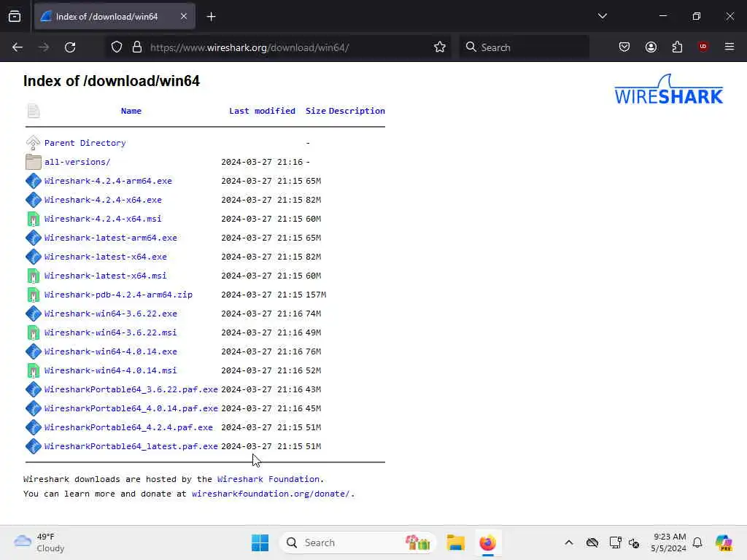Image resolution: width=747 pixels, height=560 pixels.
Task: Download Wireshark-win64-4.0.14.exe
Action: tap(111, 351)
